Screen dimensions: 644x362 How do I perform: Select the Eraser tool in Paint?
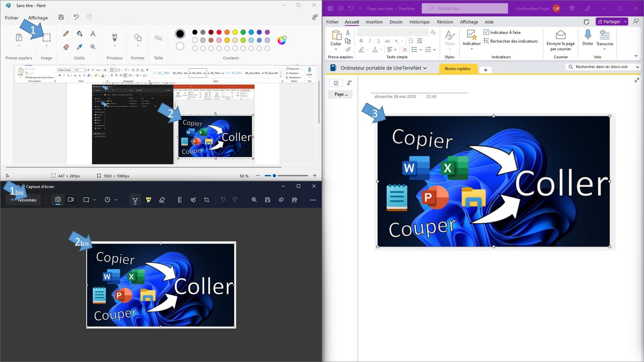(66, 47)
